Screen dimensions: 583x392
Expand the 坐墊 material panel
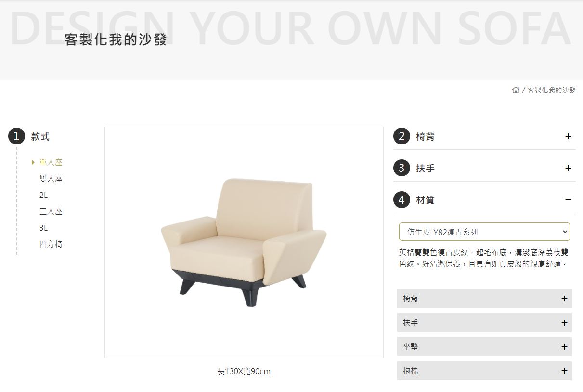pos(484,347)
